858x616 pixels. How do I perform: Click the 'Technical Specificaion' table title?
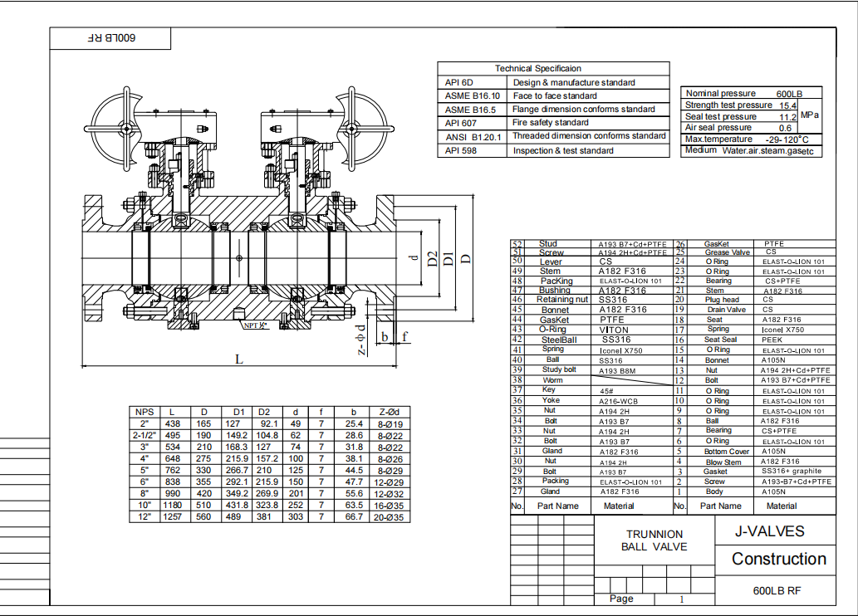tap(538, 68)
